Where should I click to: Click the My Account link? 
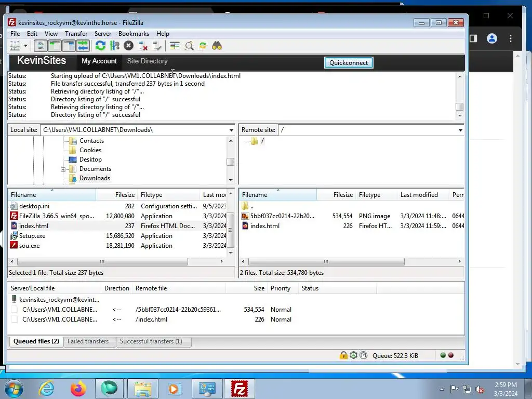[99, 61]
